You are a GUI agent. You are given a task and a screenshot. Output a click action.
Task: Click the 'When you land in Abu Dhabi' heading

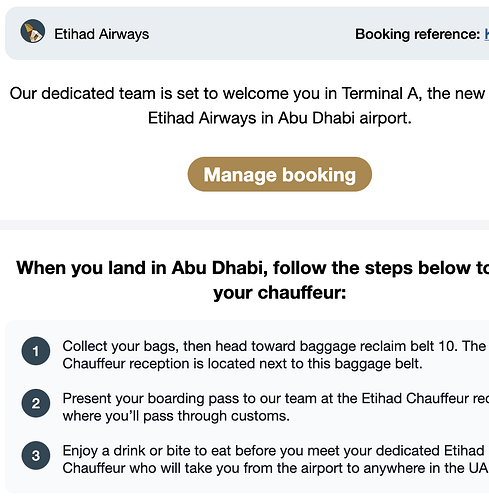252,268
